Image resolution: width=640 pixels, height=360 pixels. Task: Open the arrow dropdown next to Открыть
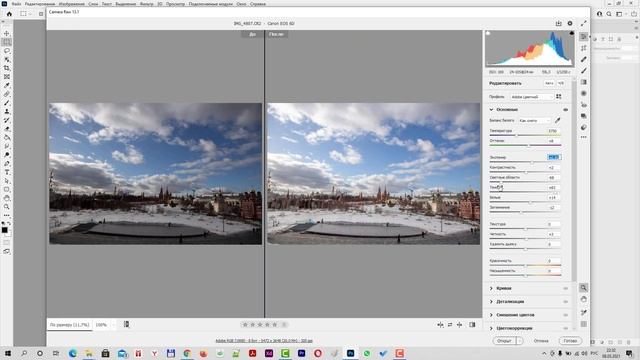[520, 341]
